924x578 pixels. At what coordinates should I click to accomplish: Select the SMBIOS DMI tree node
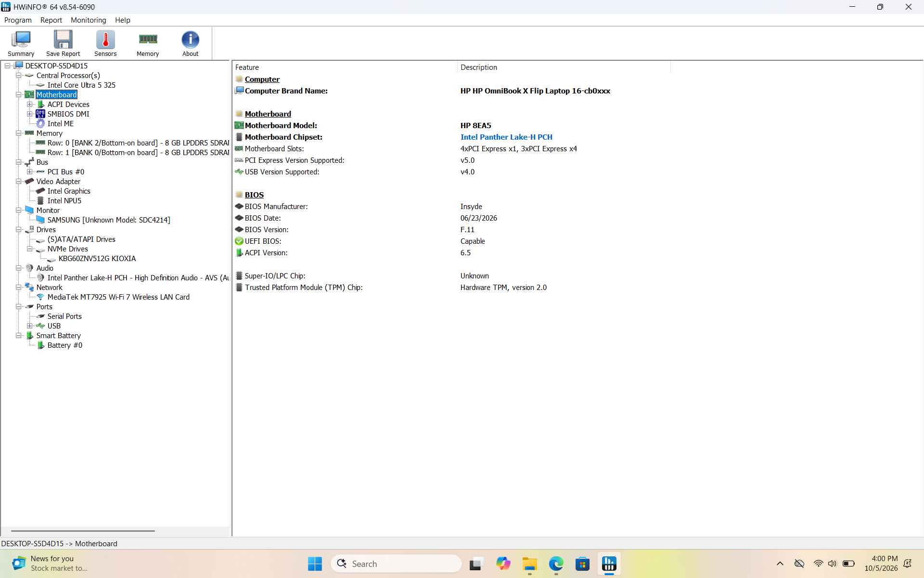(x=68, y=114)
